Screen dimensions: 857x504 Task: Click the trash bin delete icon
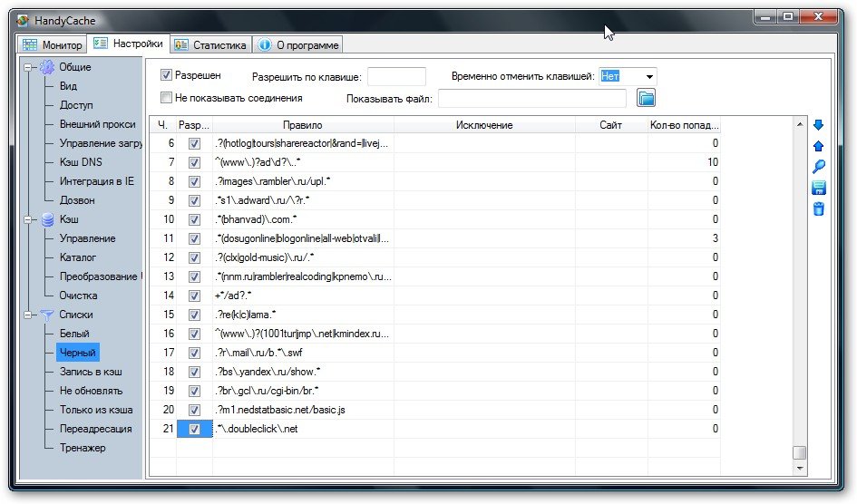pyautogui.click(x=818, y=209)
